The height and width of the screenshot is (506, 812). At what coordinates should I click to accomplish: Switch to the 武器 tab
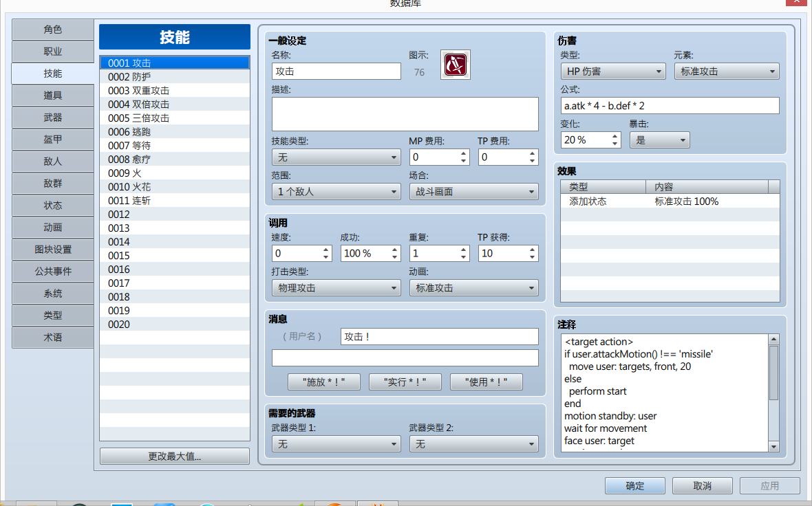coord(53,118)
